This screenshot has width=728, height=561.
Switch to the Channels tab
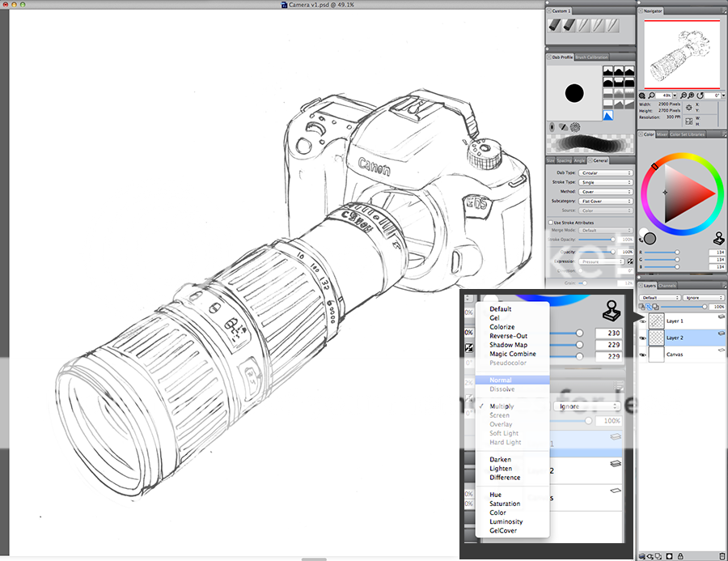[x=667, y=286]
